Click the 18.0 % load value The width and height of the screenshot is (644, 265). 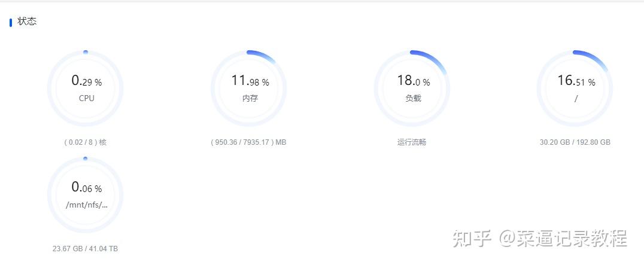[x=413, y=80]
